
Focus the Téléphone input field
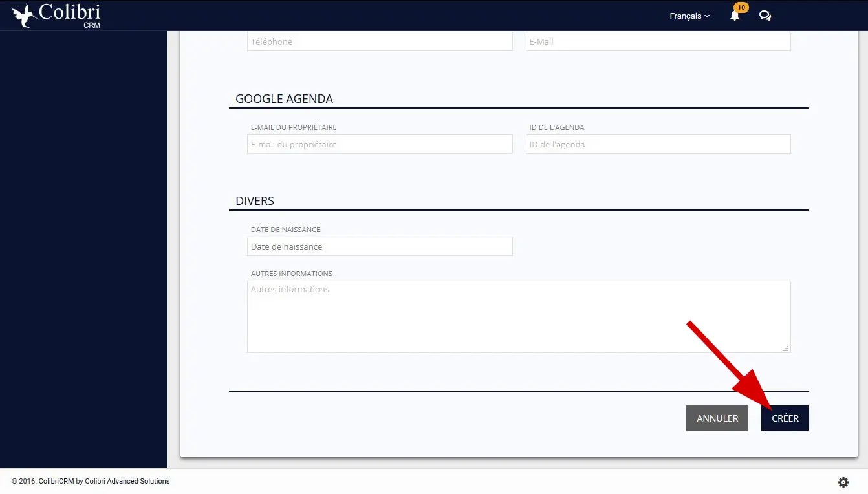point(380,41)
